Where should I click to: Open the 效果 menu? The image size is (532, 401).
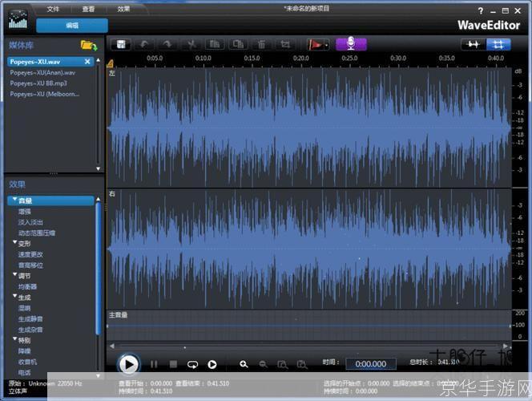click(x=123, y=9)
